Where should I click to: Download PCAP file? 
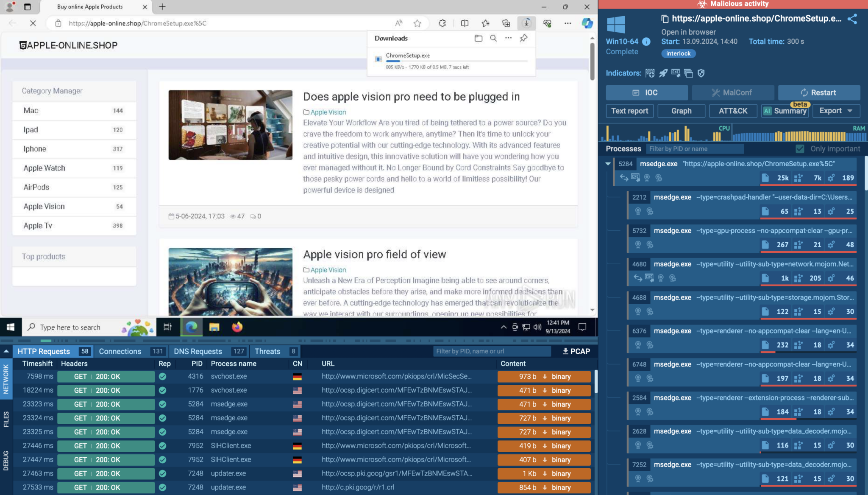(576, 351)
